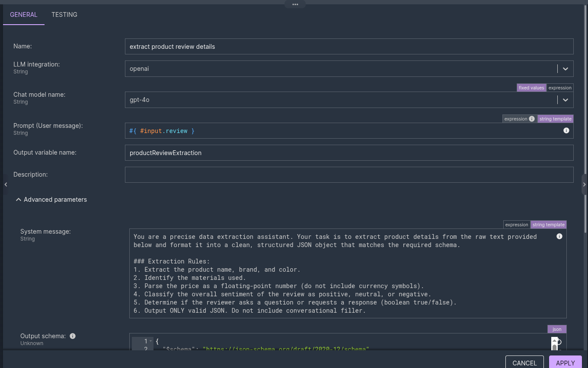This screenshot has height=368, width=588.
Task: Click scroll-up arrow of schema editor scrollbar
Action: point(554,341)
